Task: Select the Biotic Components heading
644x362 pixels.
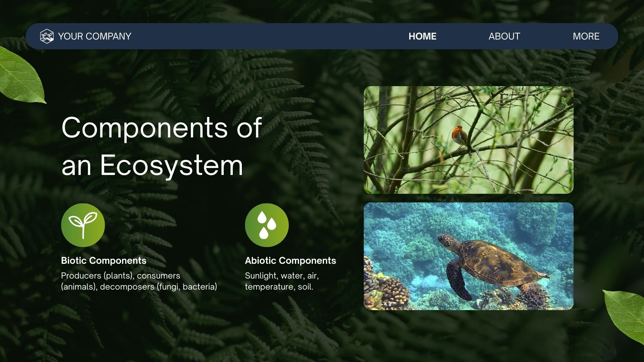Action: [x=104, y=260]
